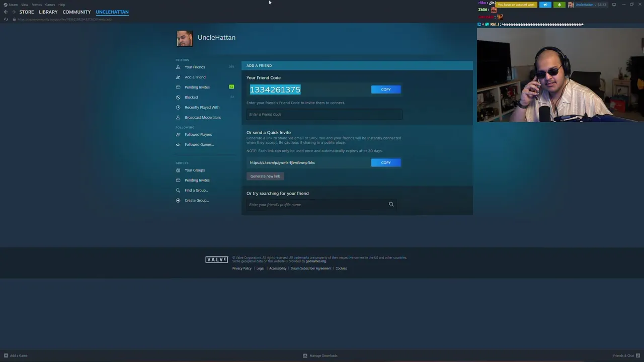Viewport: 644px width, 362px height.
Task: Copy the friend code with COPY button
Action: [386, 89]
